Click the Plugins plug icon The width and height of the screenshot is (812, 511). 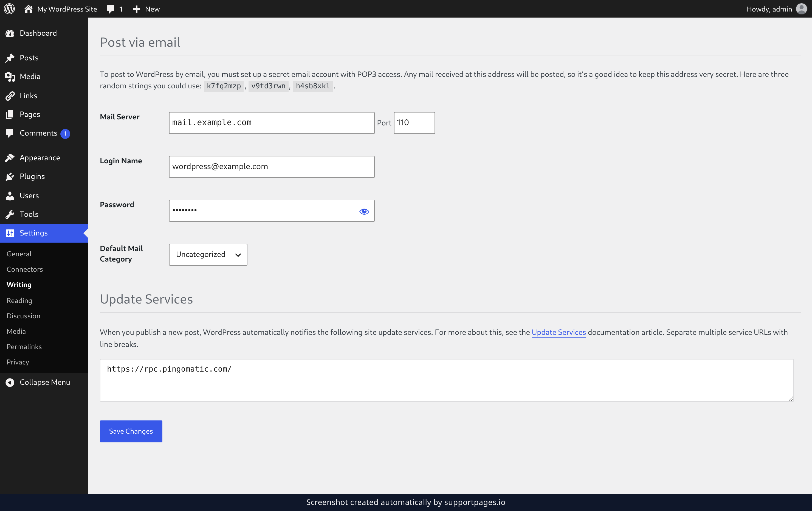pos(10,176)
